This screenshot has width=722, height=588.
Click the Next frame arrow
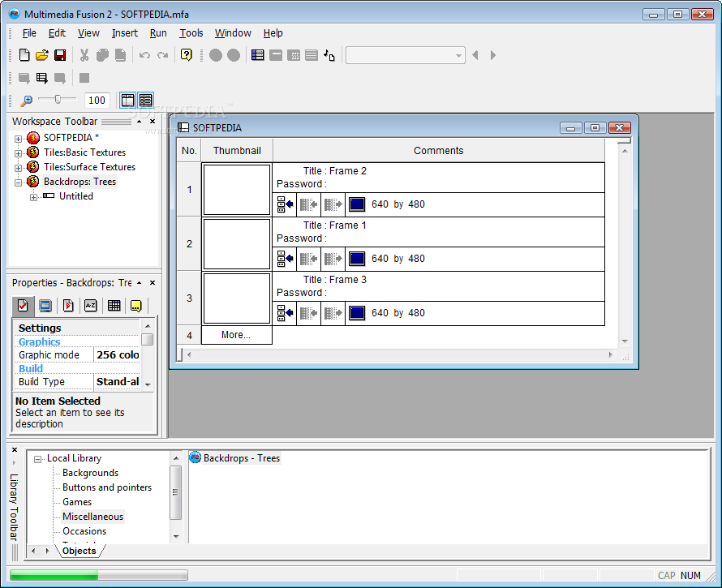(493, 55)
